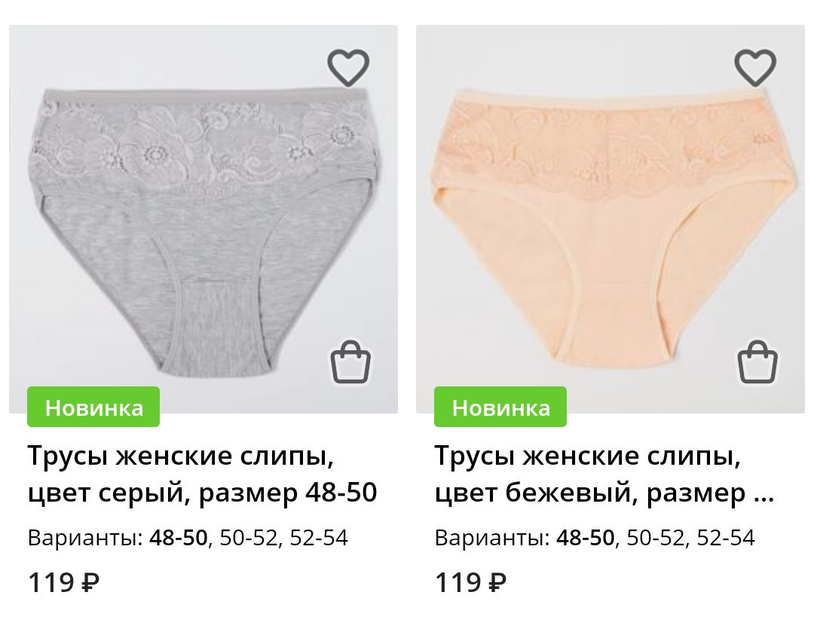Click the Новинка badge on gray briefs

(x=93, y=407)
